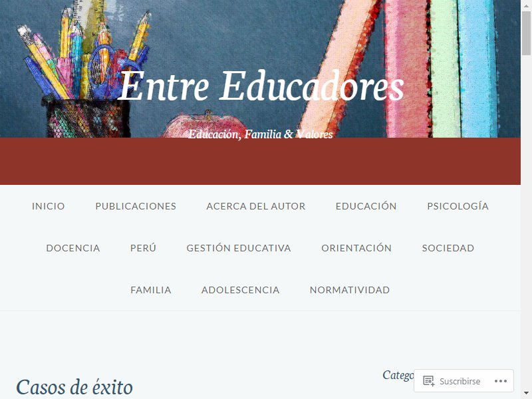Image resolution: width=532 pixels, height=399 pixels.
Task: Open the Docencia menu link
Action: (73, 248)
